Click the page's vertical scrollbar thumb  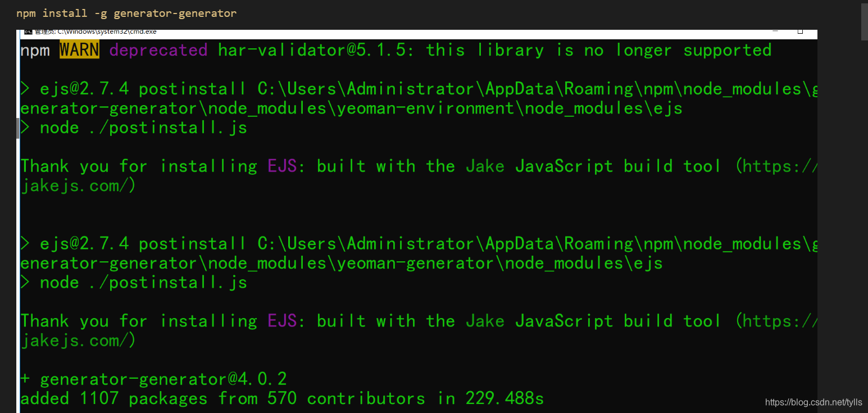pyautogui.click(x=865, y=21)
